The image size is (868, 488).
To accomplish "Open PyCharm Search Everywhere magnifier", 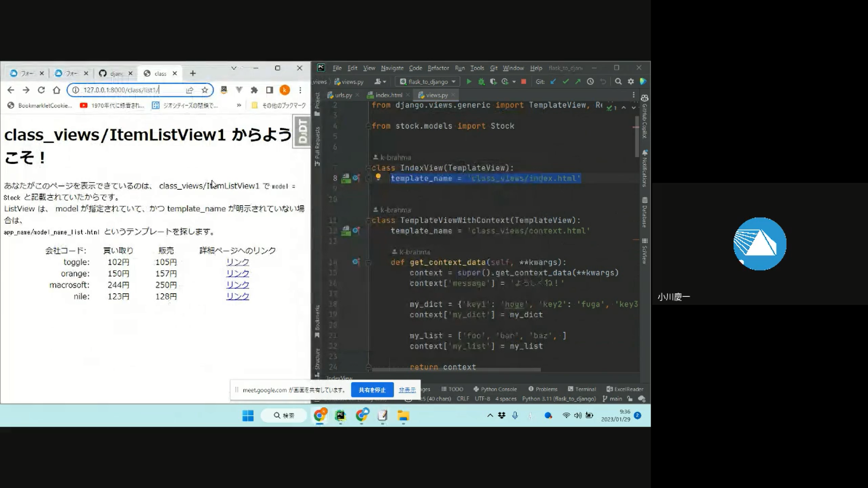I will (618, 81).
